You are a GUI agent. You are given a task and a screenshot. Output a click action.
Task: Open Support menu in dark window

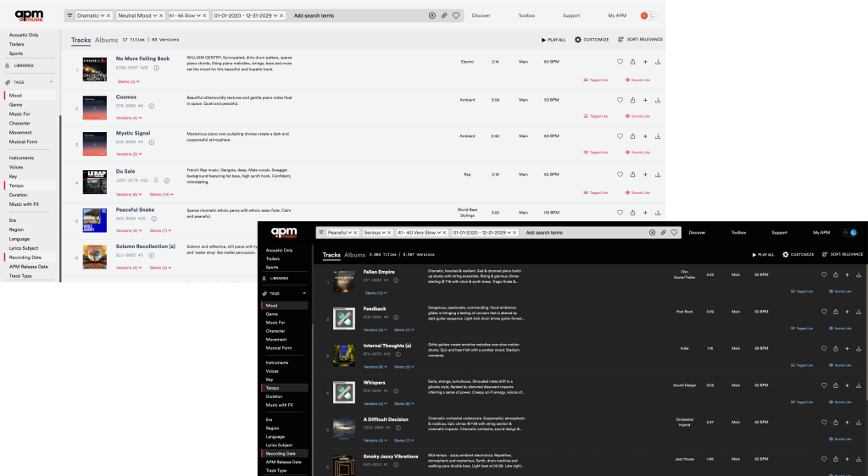tap(780, 233)
